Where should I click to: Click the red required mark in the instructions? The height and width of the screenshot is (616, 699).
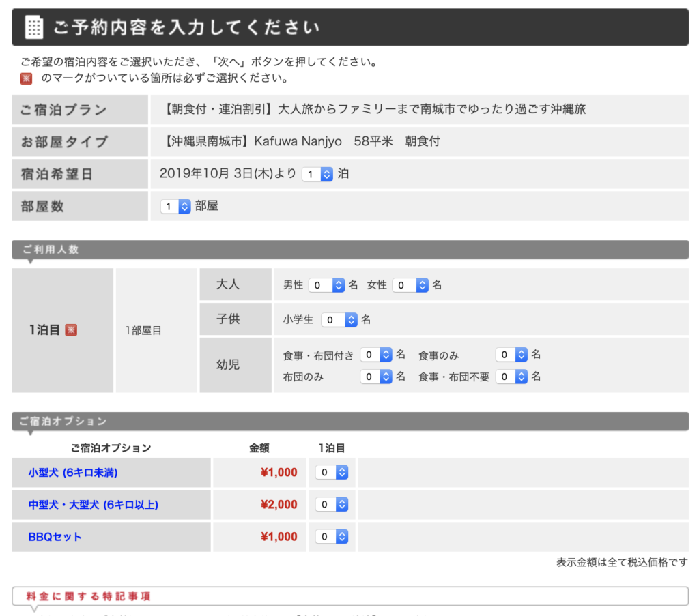27,79
